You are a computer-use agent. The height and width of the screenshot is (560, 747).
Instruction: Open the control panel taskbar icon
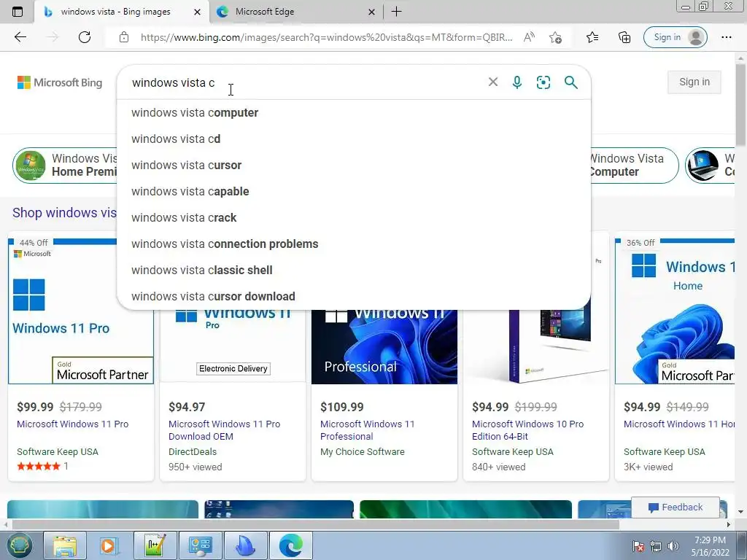(x=200, y=545)
